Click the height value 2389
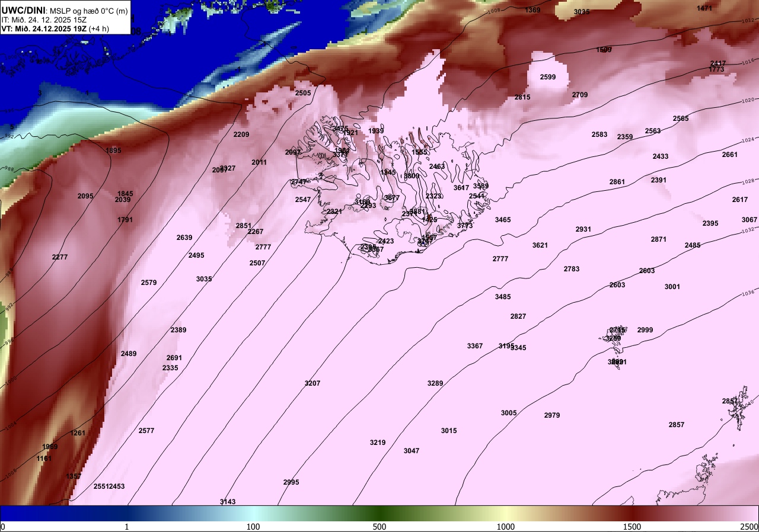 click(x=178, y=330)
